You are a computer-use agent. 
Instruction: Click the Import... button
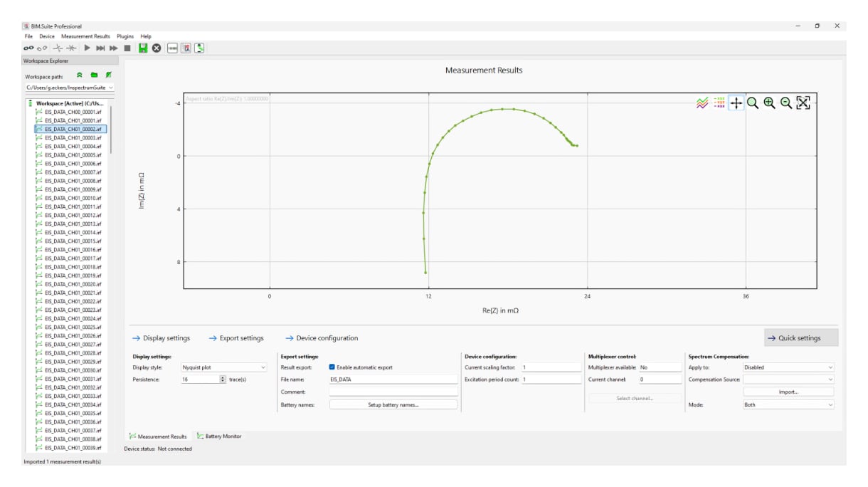pyautogui.click(x=788, y=392)
